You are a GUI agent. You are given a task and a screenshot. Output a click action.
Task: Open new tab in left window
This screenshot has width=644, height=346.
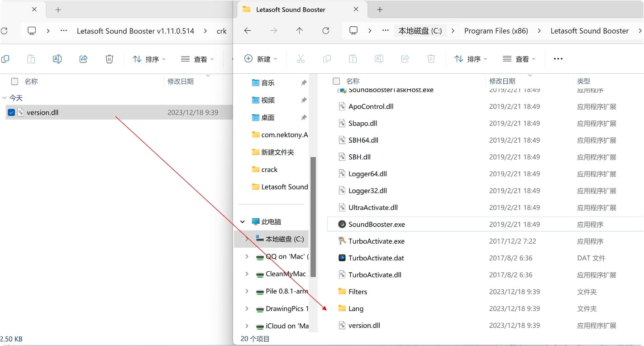point(58,10)
